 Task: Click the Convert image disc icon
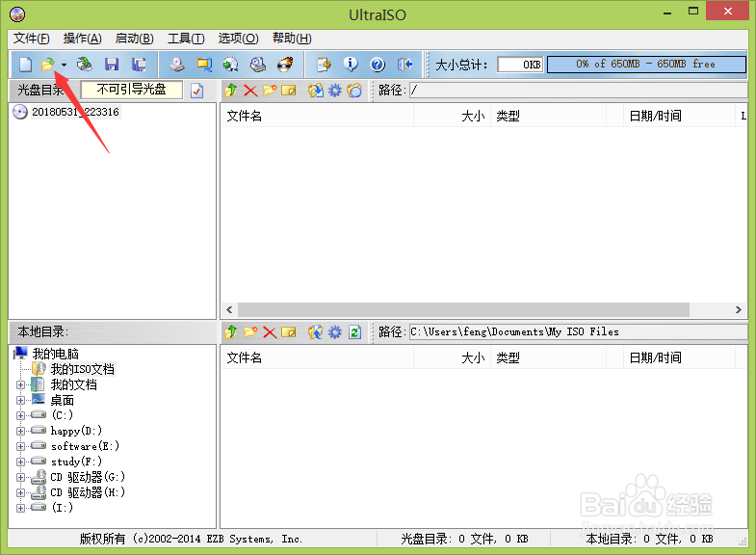point(231,65)
